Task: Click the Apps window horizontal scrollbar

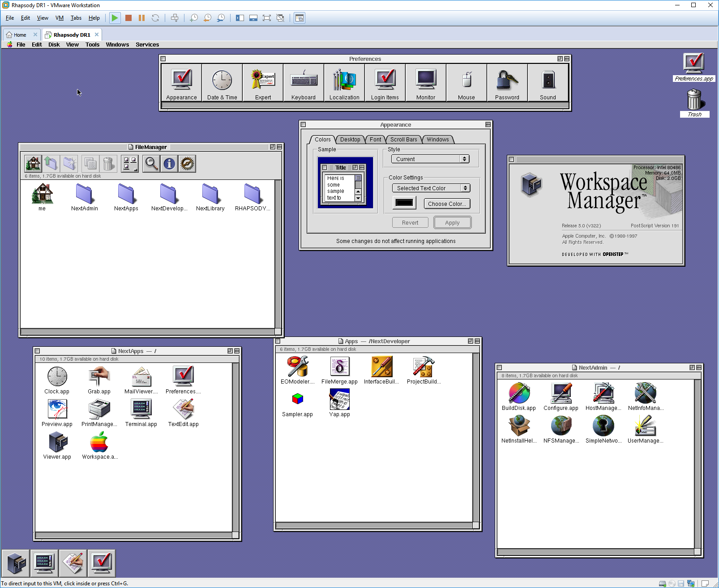Action: (x=374, y=525)
